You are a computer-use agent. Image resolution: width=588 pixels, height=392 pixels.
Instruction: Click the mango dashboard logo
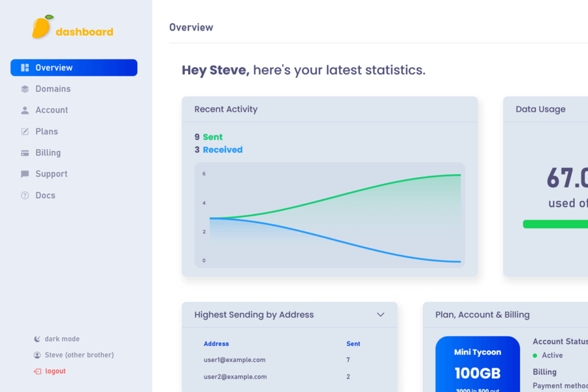pyautogui.click(x=72, y=27)
